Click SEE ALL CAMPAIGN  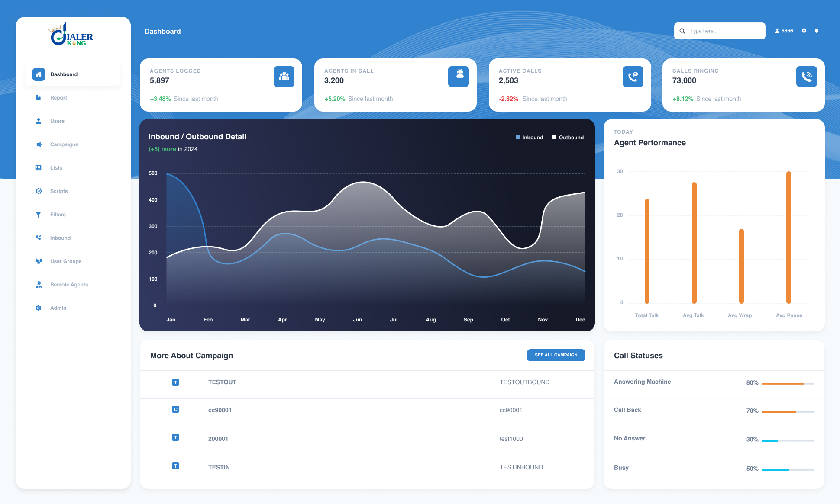(556, 355)
